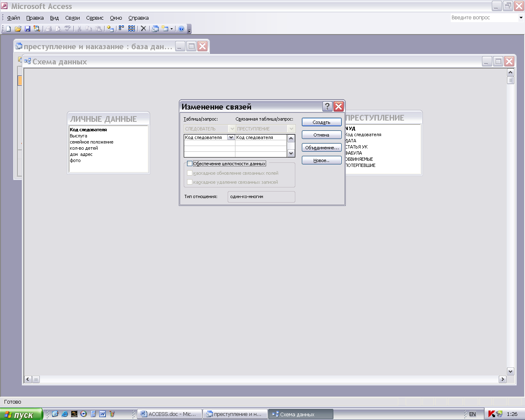The height and width of the screenshot is (420, 525).
Task: Click the Cut scissors icon
Action: pyautogui.click(x=79, y=29)
